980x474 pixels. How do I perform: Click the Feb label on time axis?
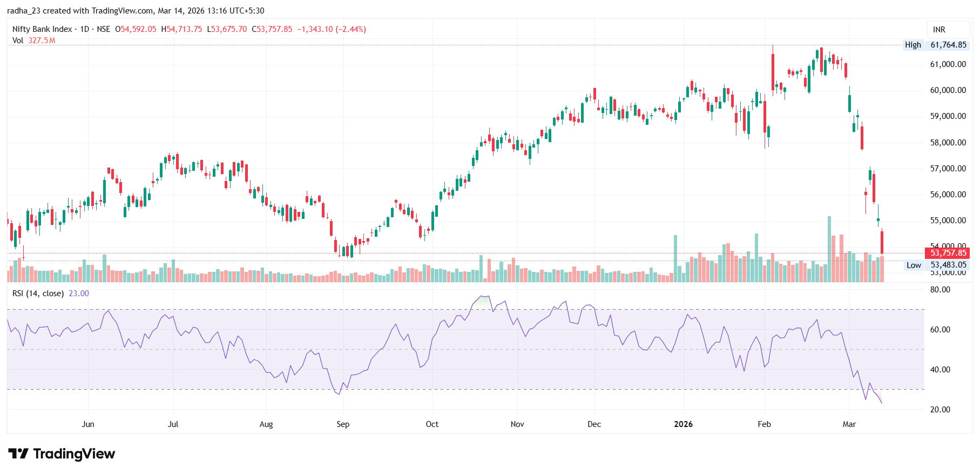pyautogui.click(x=764, y=424)
